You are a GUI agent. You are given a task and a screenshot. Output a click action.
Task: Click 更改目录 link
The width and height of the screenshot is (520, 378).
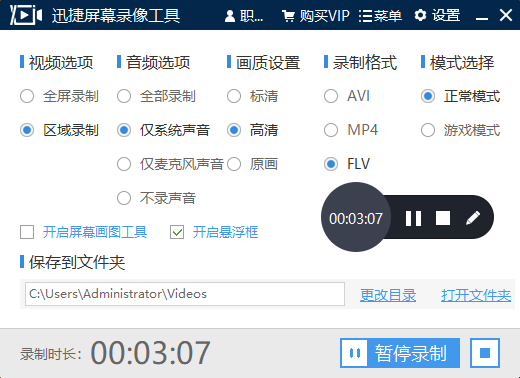click(388, 295)
